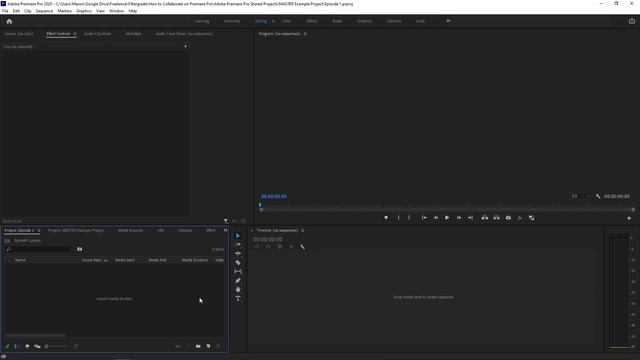
Task: Select the Ripple Edit tool
Action: pyautogui.click(x=238, y=253)
